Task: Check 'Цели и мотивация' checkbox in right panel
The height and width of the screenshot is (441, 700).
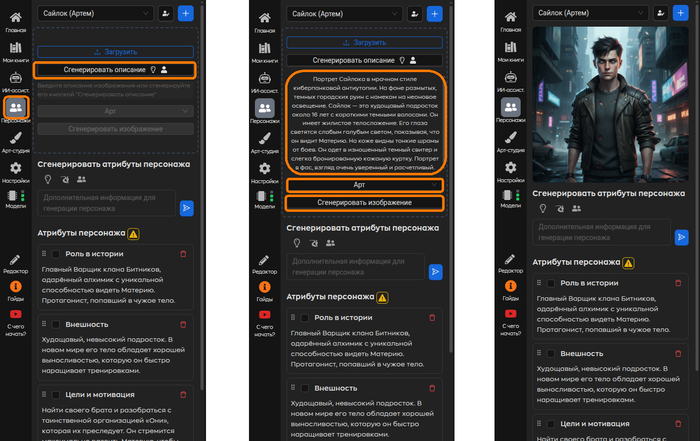Action: coord(550,423)
